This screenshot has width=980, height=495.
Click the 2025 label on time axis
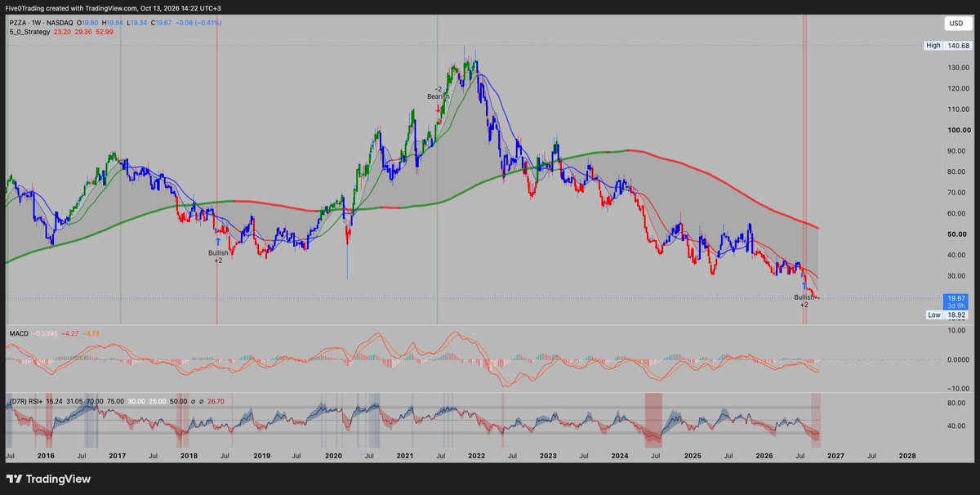[x=693, y=455]
